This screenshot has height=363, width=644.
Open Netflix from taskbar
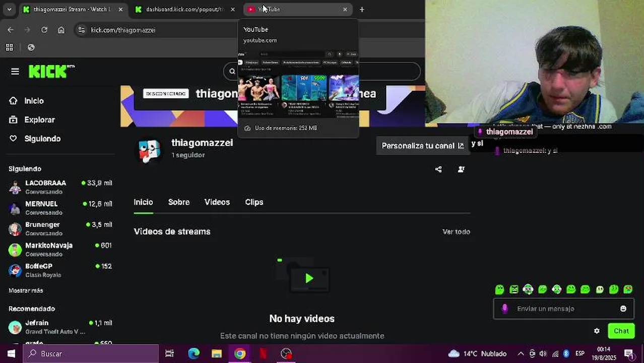coord(263,353)
